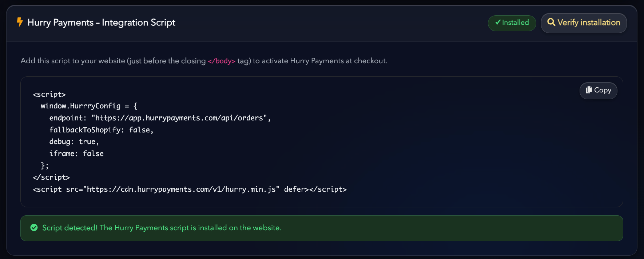Screen dimensions: 644x259
Task: Copy the integration script
Action: click(x=598, y=91)
